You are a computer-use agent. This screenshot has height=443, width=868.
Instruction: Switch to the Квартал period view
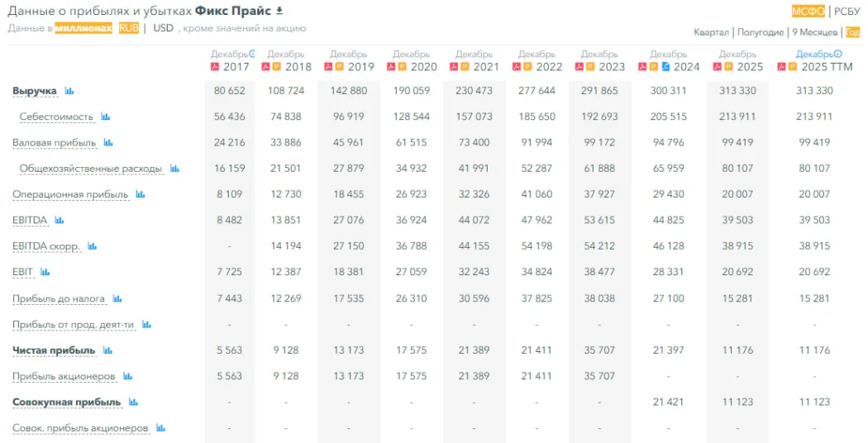pyautogui.click(x=711, y=32)
